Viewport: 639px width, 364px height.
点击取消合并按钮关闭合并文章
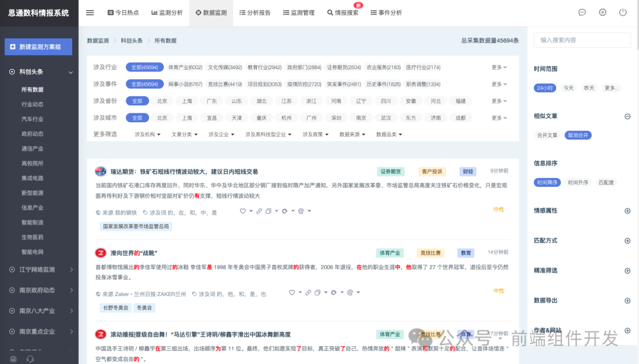[580, 135]
